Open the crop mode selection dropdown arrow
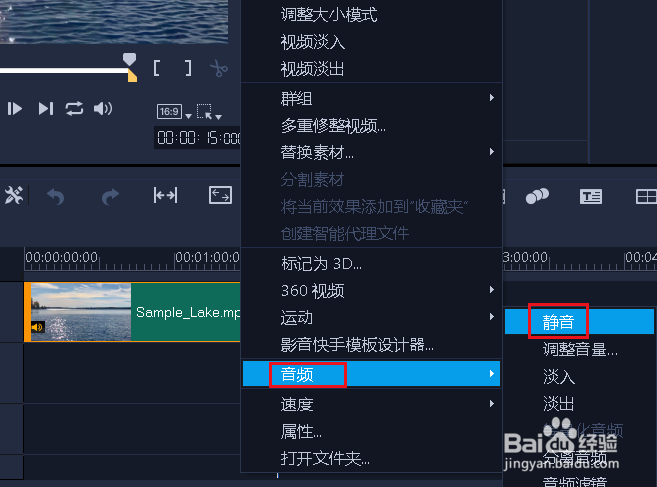 (218, 117)
